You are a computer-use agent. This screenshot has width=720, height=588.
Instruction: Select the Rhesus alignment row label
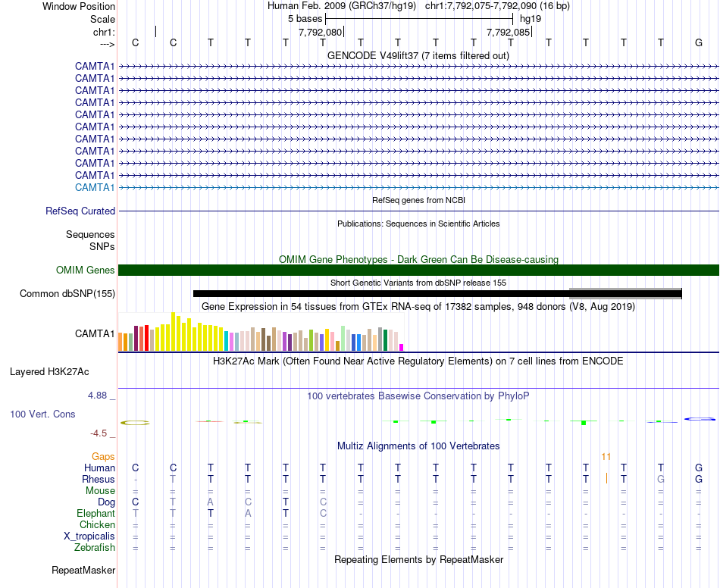[99, 479]
